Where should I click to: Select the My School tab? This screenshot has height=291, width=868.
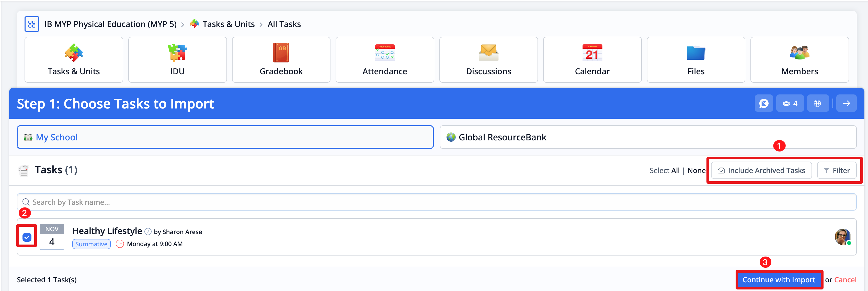[225, 137]
